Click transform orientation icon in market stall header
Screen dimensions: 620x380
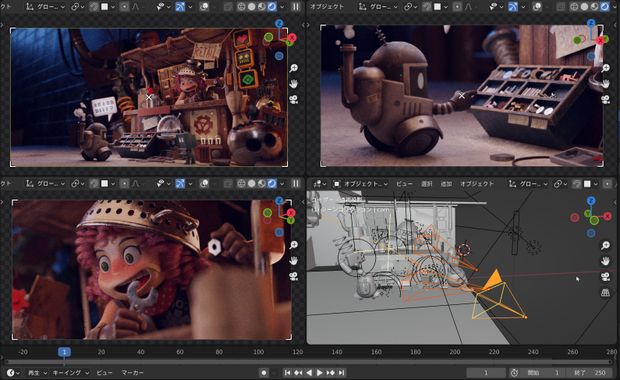point(29,7)
